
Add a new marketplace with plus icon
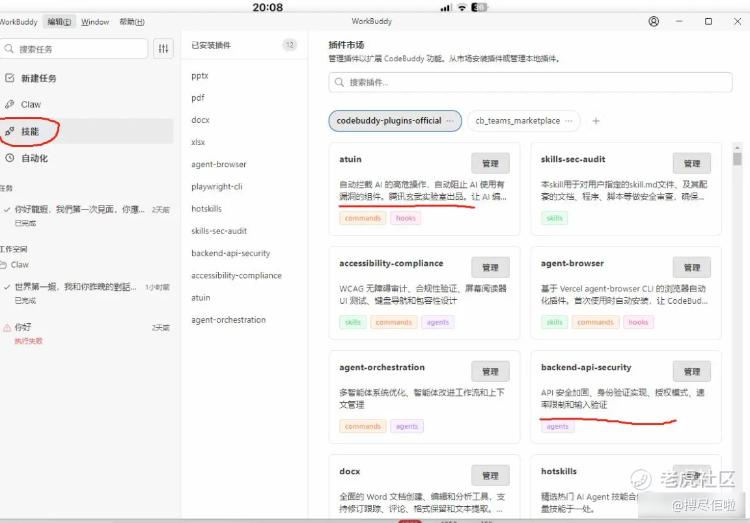point(596,121)
